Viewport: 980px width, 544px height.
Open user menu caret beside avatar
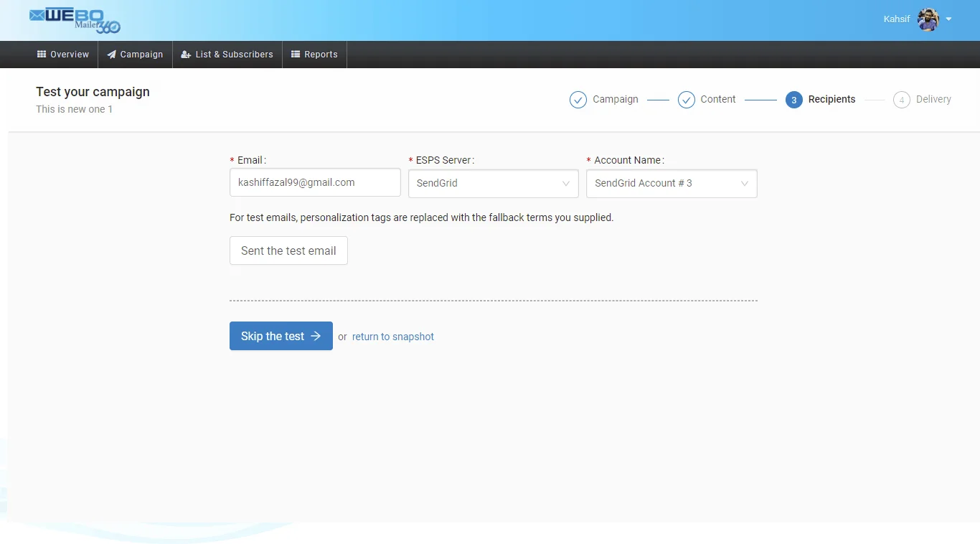949,19
